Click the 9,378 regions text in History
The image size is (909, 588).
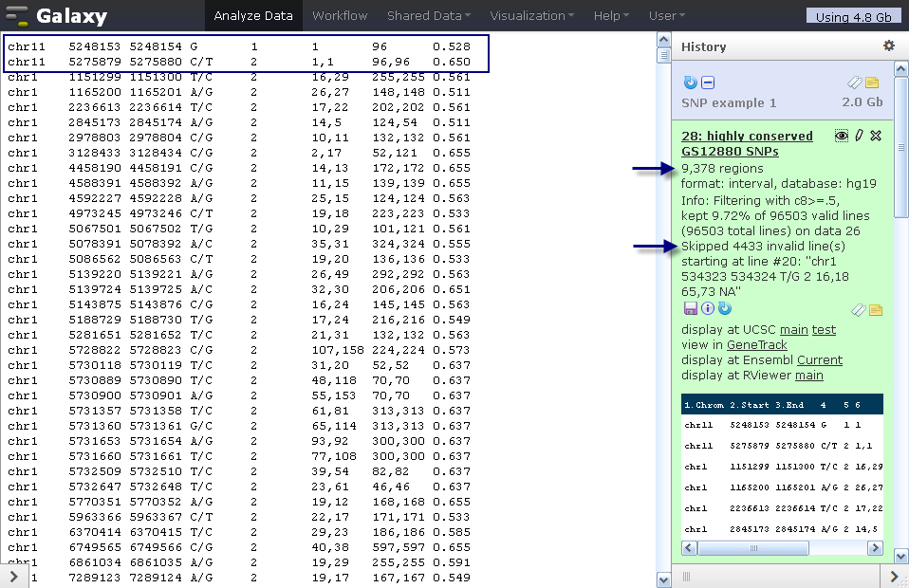(x=722, y=169)
